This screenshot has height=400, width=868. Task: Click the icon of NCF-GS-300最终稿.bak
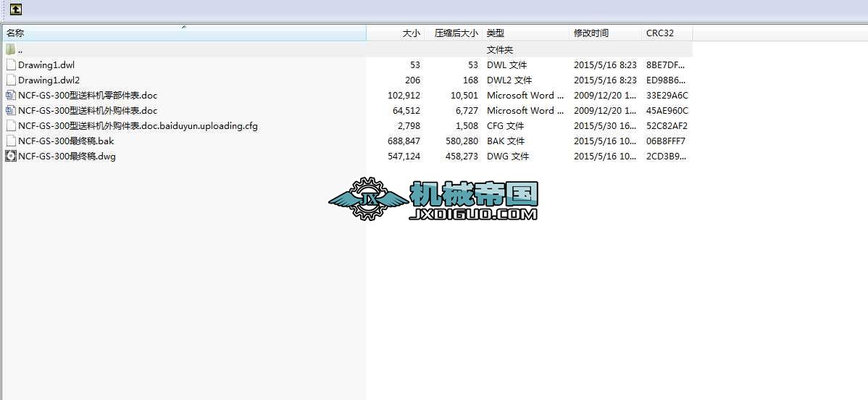[x=11, y=141]
